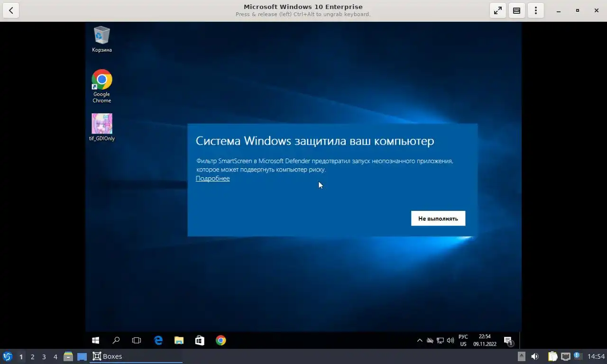607x364 pixels.
Task: Select Boxes task in host panel
Action: coord(136,356)
